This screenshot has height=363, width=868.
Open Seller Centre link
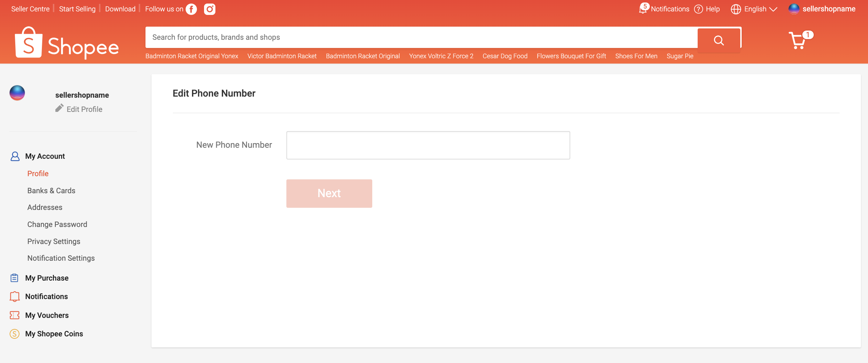click(31, 9)
